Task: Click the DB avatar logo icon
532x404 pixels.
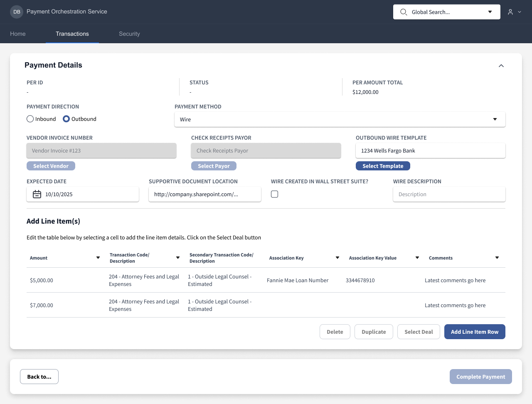Action: pyautogui.click(x=17, y=12)
